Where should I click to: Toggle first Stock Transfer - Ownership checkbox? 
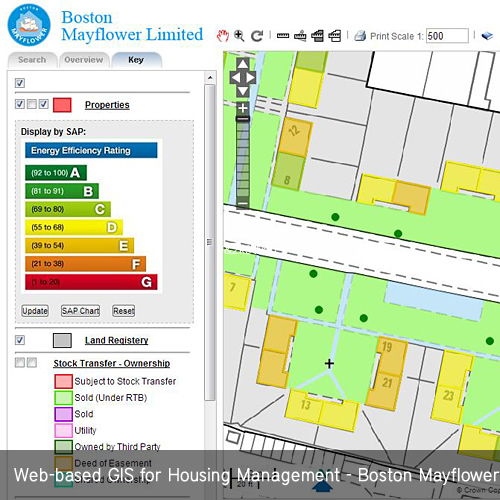coord(20,362)
